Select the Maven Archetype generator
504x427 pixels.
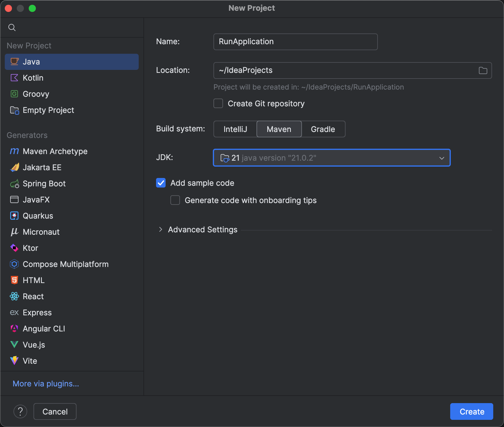[55, 151]
